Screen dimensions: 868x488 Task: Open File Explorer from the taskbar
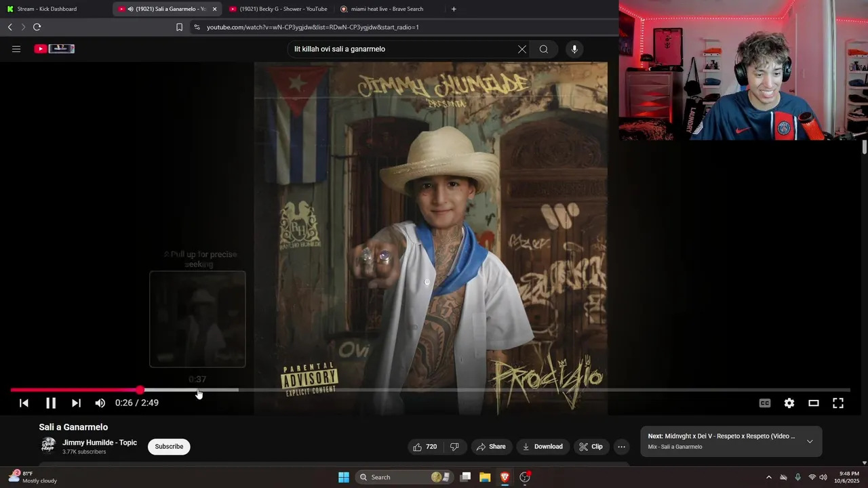click(x=485, y=477)
